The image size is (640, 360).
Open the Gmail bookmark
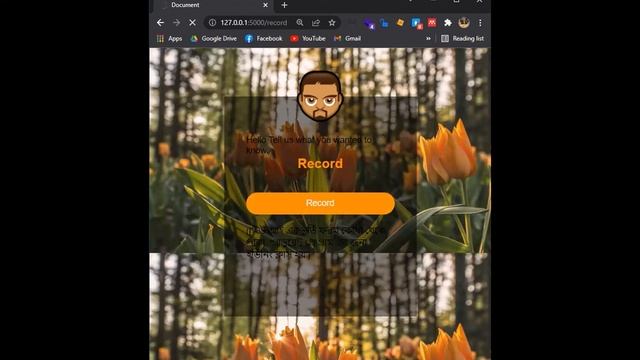347,38
